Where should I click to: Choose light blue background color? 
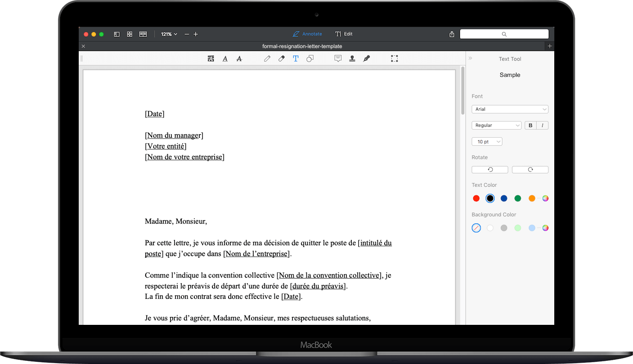tap(532, 228)
